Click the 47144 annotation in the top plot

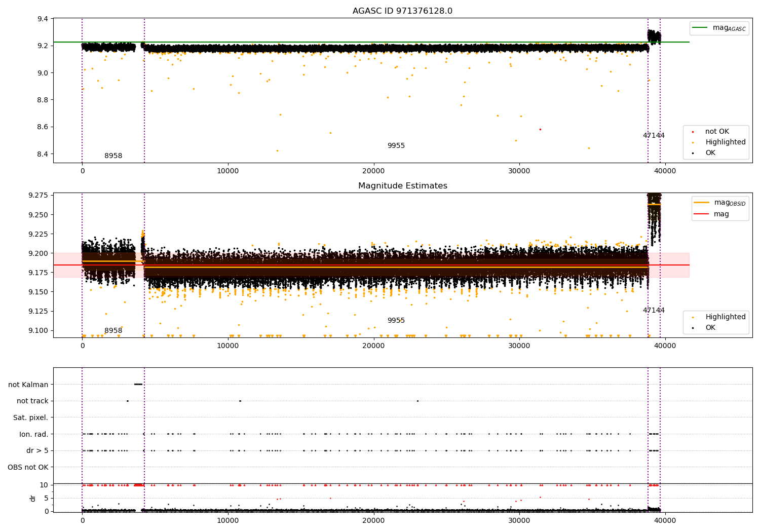[654, 136]
